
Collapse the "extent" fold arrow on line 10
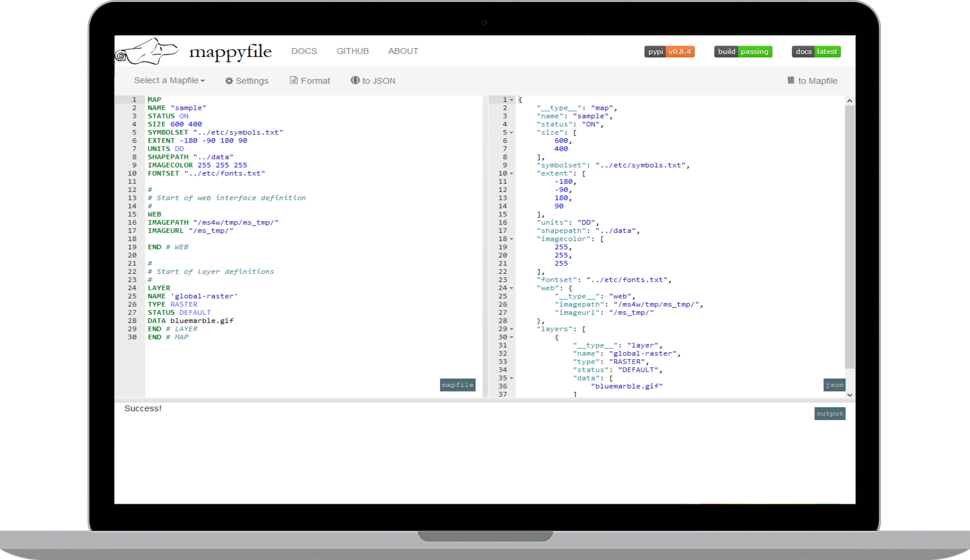pyautogui.click(x=512, y=174)
